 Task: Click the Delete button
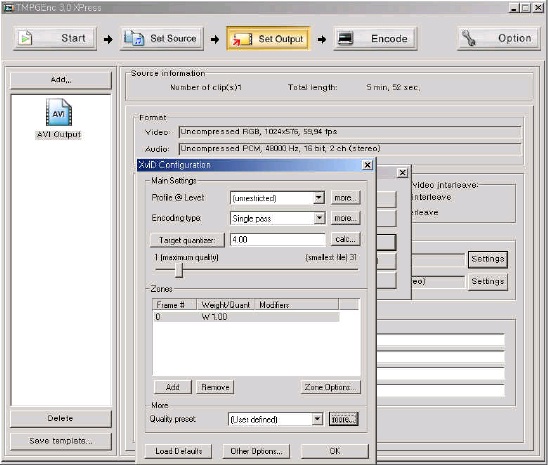(61, 418)
